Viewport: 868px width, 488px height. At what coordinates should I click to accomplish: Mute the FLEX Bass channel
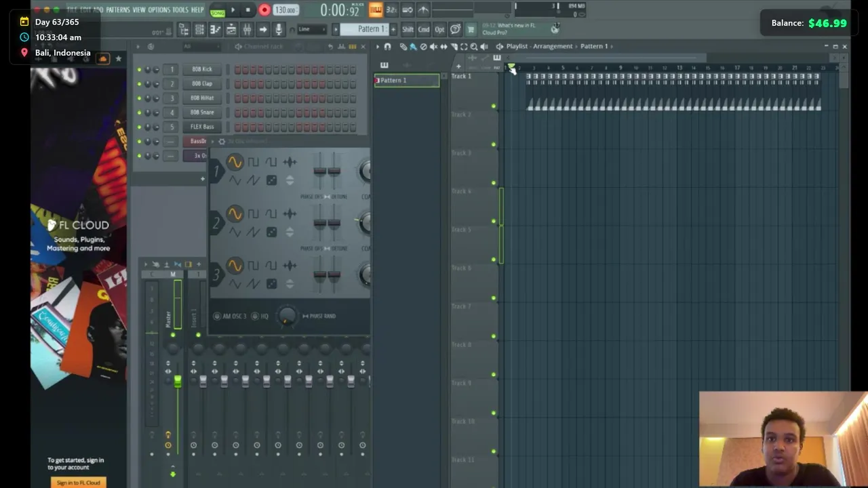pos(140,127)
